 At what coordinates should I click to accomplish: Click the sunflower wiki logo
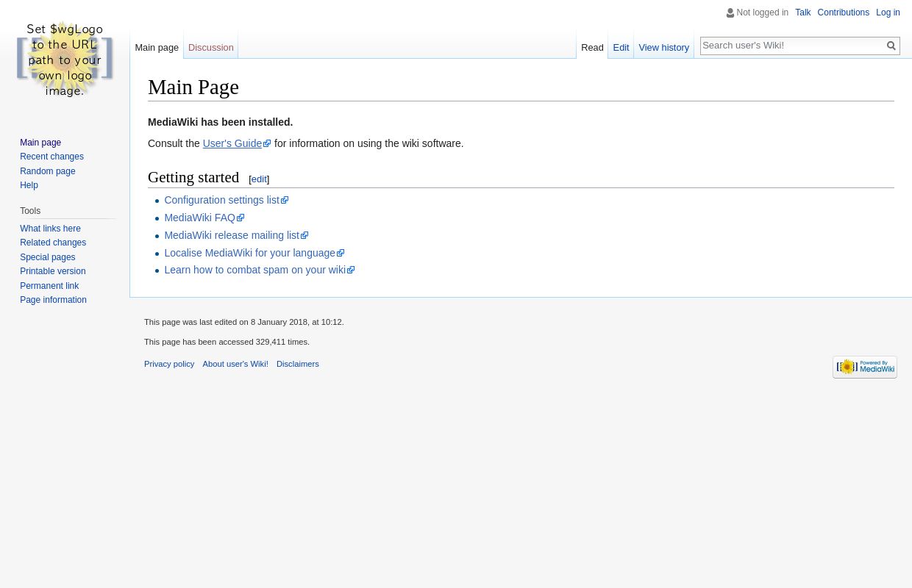pyautogui.click(x=65, y=59)
